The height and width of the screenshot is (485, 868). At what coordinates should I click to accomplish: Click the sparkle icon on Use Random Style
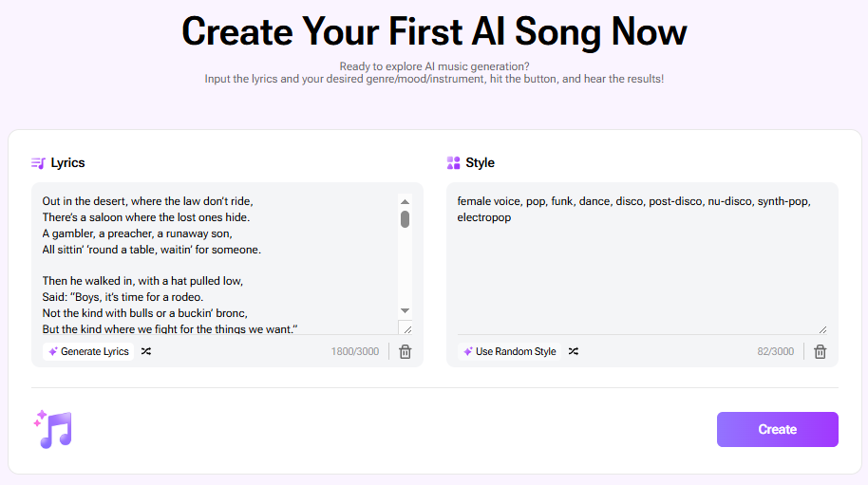click(468, 351)
